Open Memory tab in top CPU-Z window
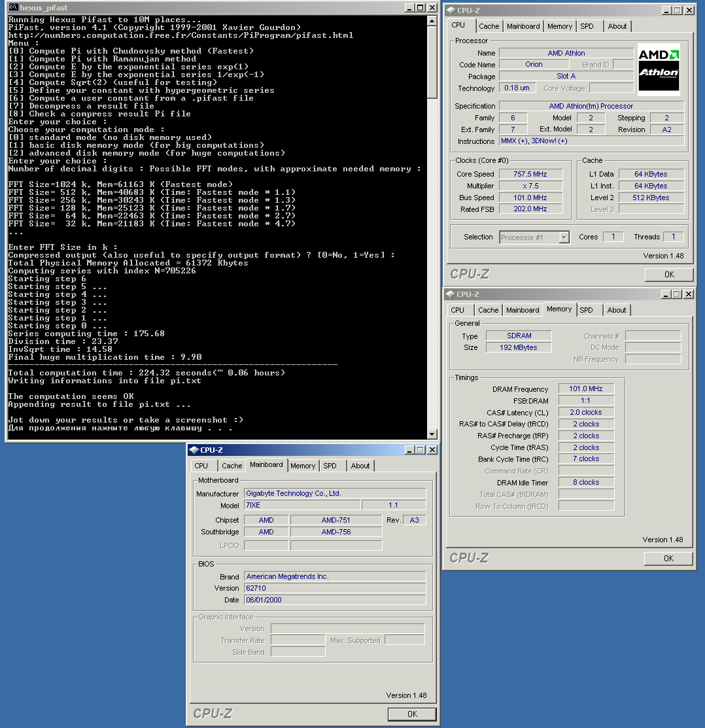This screenshot has height=728, width=705. 559,26
